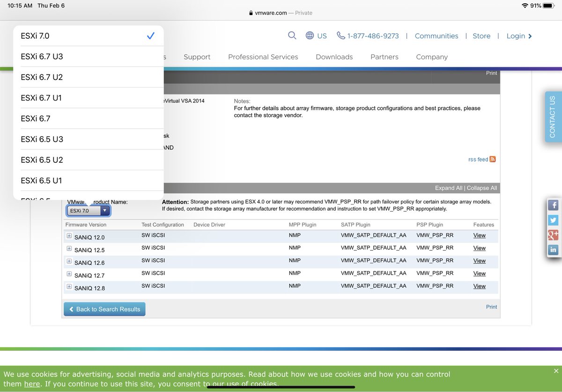Click the Test Configuration column header
Viewport: 562px width, 392px height.
[x=163, y=225]
